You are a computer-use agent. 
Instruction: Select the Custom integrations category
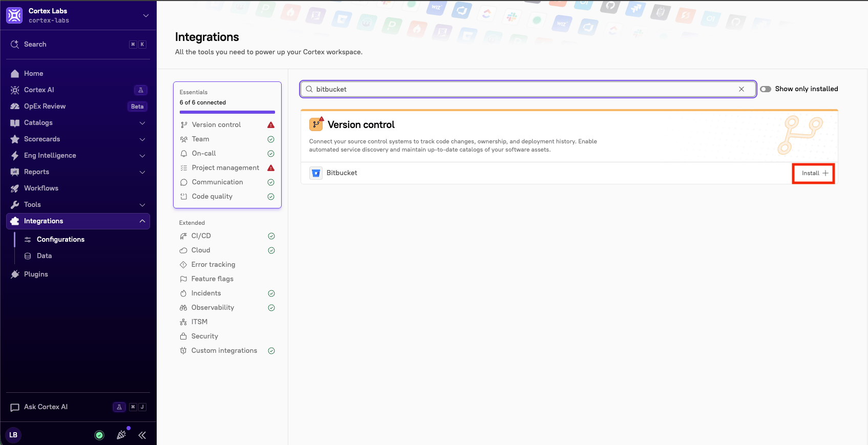coord(227,351)
